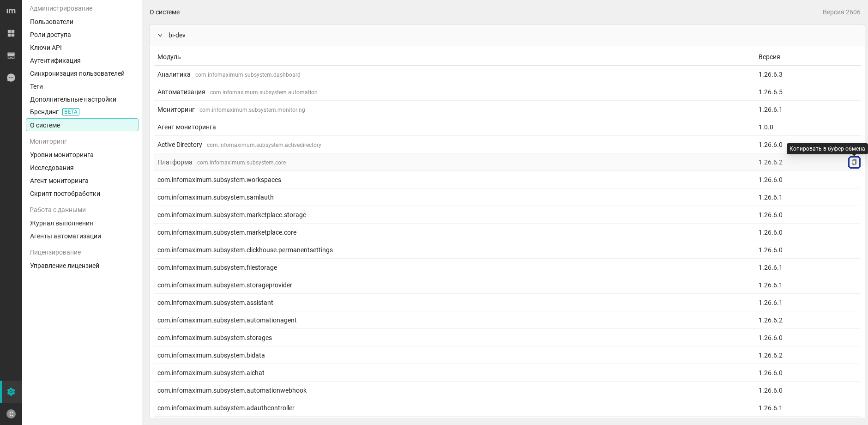
Task: Go to Исследования
Action: [x=82, y=168]
